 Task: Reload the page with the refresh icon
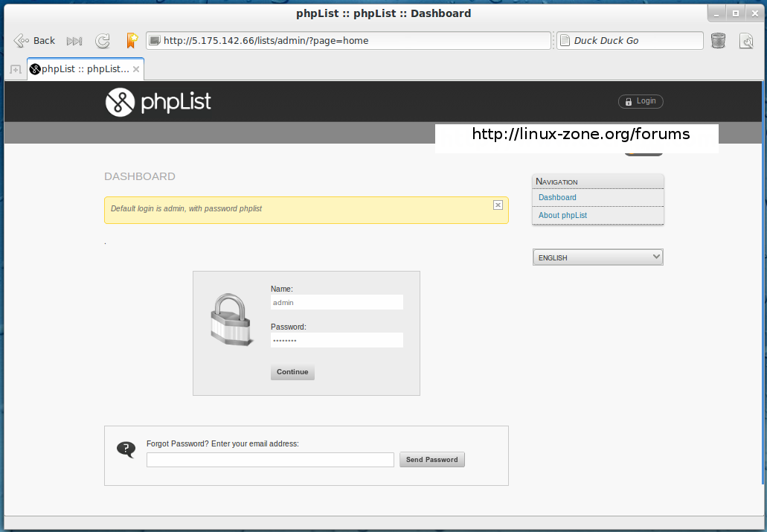coord(103,41)
